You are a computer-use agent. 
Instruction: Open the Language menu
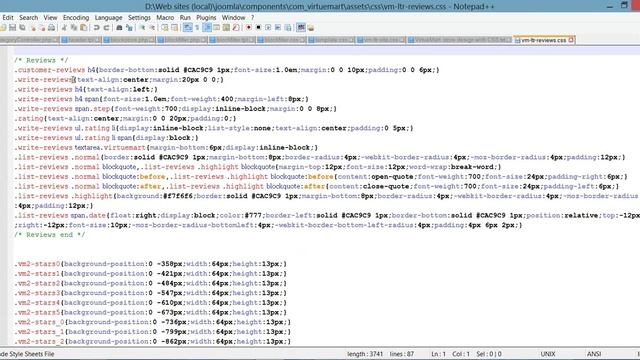(108, 18)
